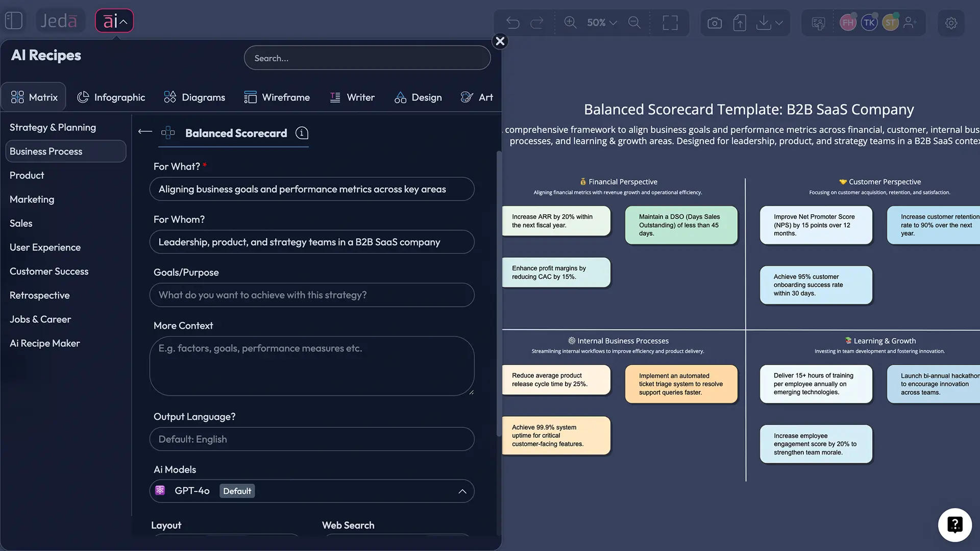Click the back arrow in Balanced Scorecard
The height and width of the screenshot is (551, 980).
[144, 131]
